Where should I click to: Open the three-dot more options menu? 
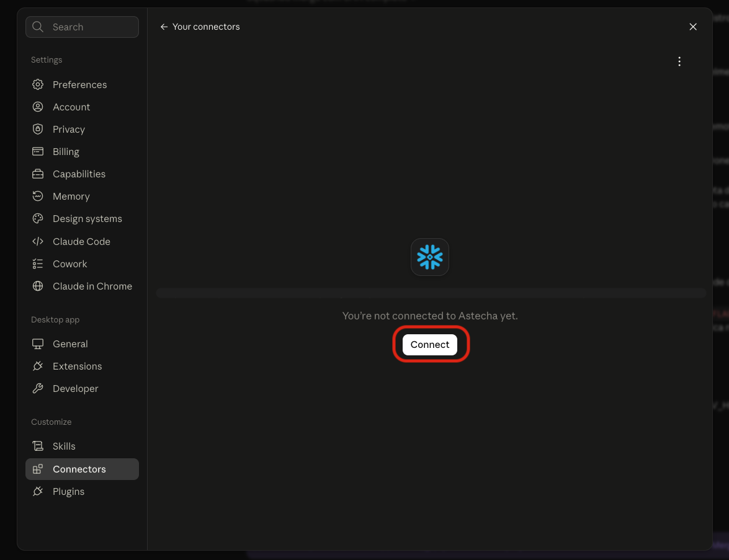(679, 62)
